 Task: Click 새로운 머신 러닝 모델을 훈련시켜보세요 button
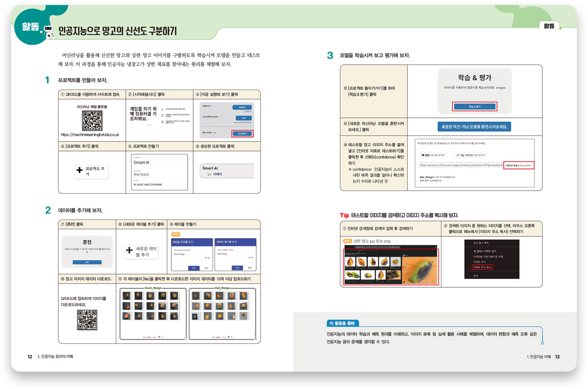(474, 127)
